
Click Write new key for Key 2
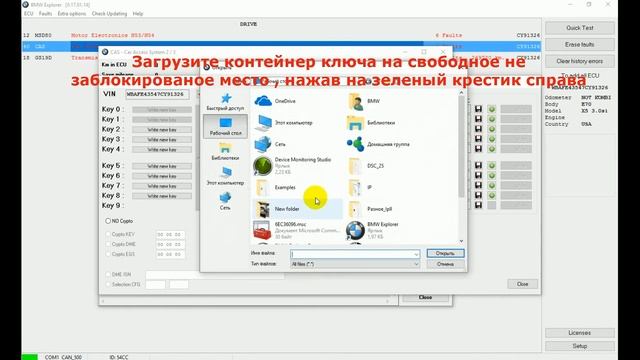(x=162, y=129)
